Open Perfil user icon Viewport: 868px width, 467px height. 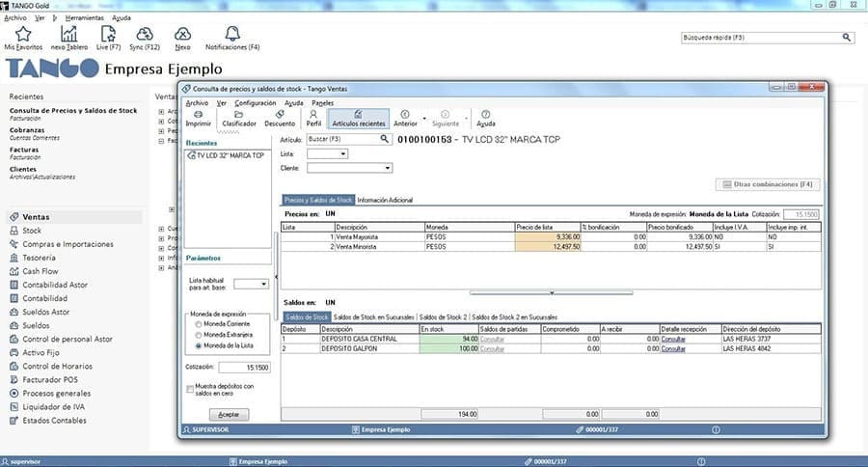pos(313,114)
